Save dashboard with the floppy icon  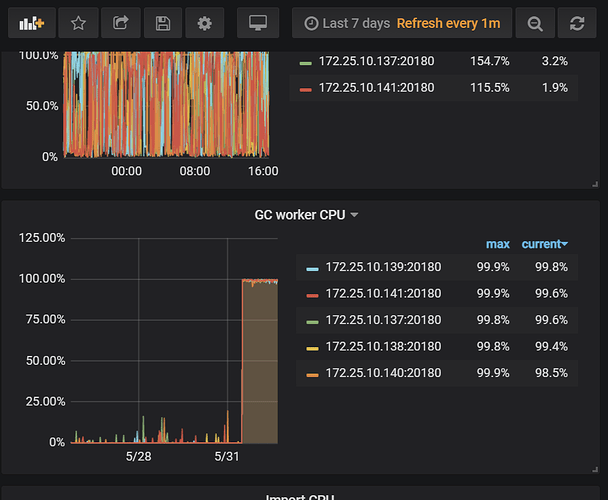pos(163,22)
